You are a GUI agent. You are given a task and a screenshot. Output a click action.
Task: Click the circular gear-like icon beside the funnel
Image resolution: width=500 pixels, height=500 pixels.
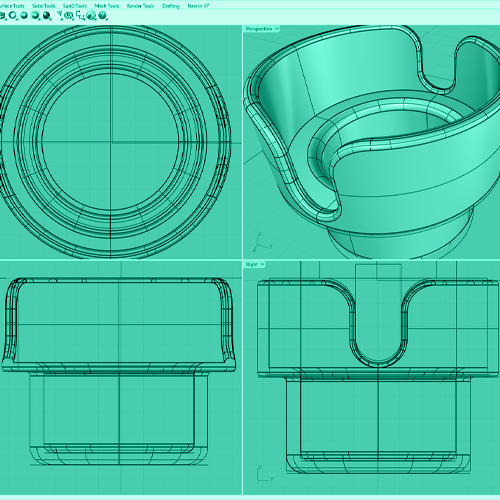(69, 15)
